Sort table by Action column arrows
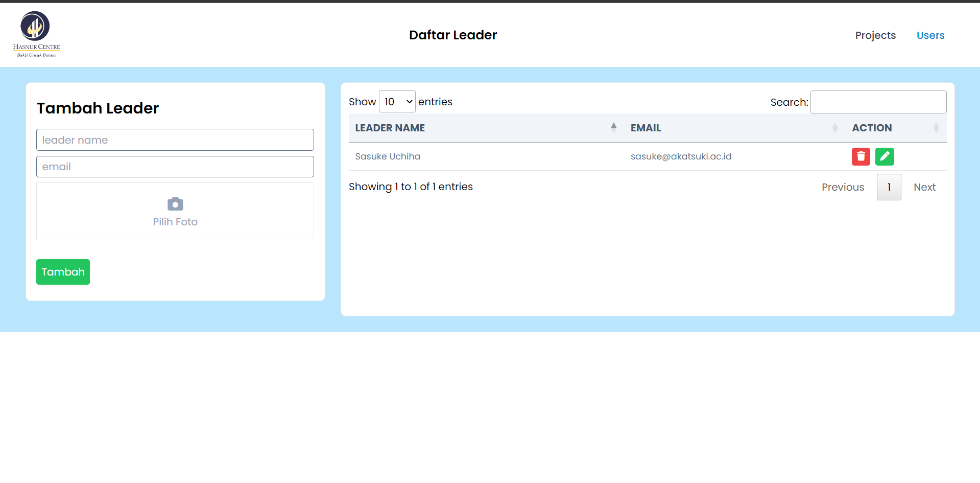Image resolution: width=980 pixels, height=483 pixels. coord(936,128)
